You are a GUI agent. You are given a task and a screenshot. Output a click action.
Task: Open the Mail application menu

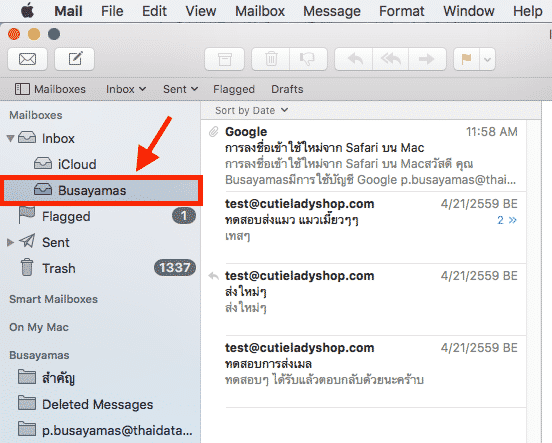[68, 11]
